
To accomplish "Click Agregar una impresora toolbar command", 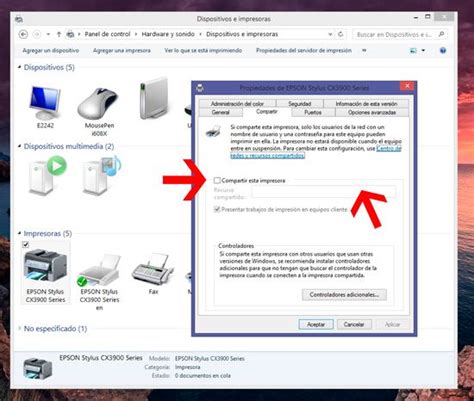I will [x=122, y=50].
